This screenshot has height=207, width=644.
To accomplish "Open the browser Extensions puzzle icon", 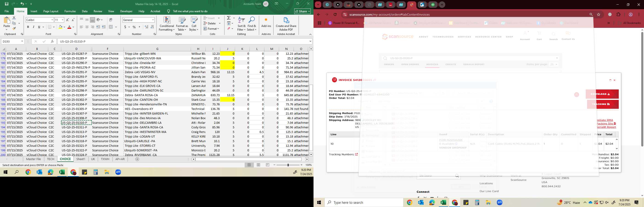I will click(619, 14).
